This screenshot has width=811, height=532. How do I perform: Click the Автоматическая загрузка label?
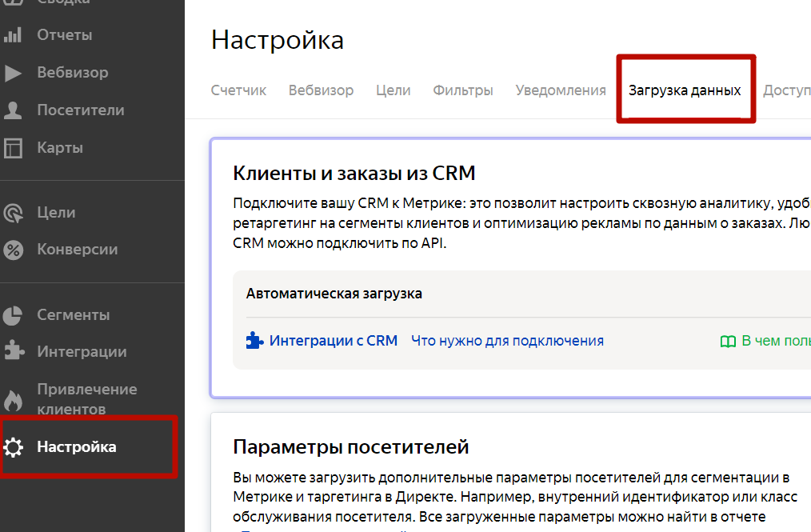[x=334, y=294]
